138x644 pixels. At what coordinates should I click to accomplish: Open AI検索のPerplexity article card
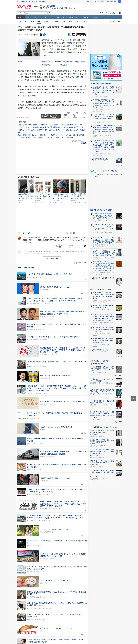[61, 191]
